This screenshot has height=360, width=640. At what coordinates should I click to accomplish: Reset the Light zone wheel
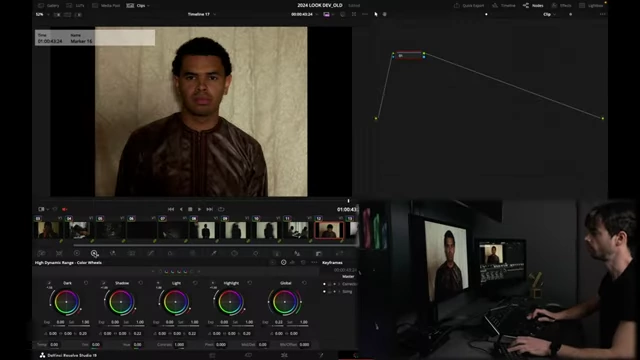click(x=195, y=282)
